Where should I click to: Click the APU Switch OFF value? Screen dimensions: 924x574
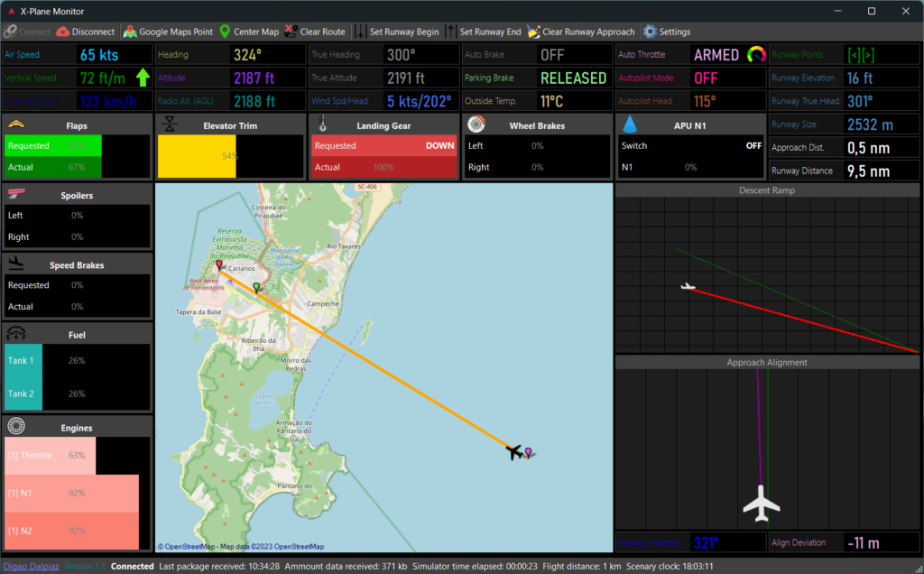pos(753,145)
